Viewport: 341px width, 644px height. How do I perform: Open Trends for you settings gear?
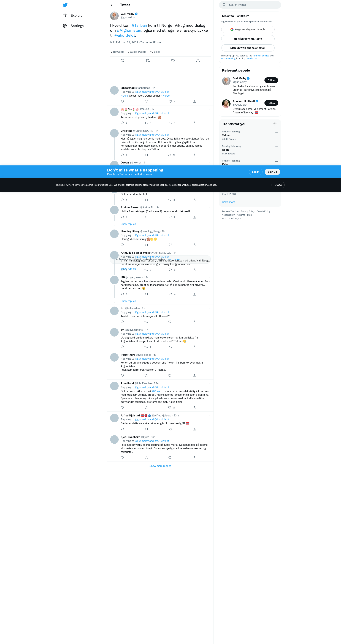(x=275, y=124)
